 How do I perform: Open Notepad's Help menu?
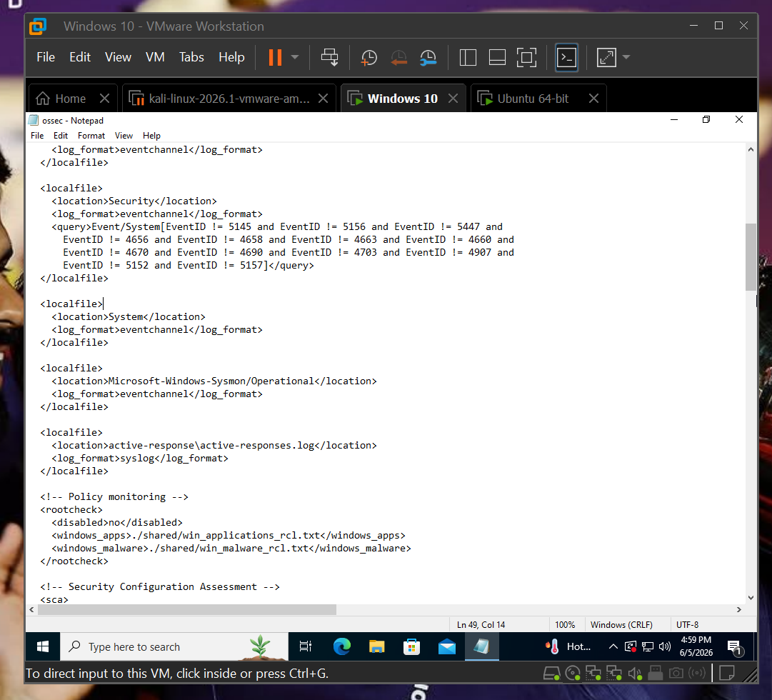pyautogui.click(x=151, y=136)
